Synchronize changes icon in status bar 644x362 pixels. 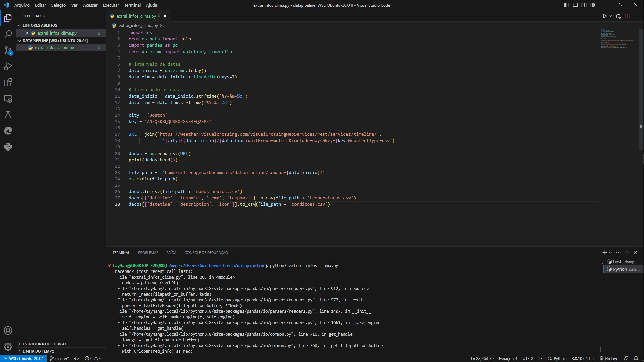pos(77,359)
